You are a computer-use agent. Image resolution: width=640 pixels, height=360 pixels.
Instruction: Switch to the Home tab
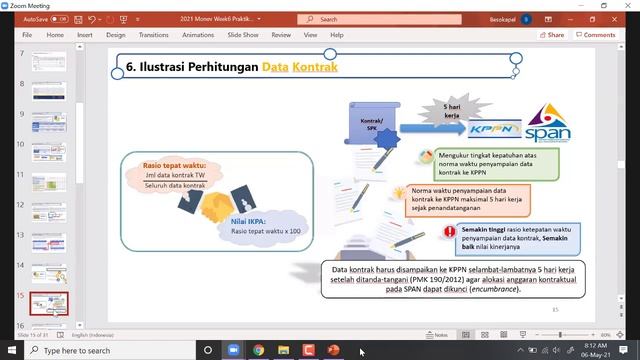(55, 35)
